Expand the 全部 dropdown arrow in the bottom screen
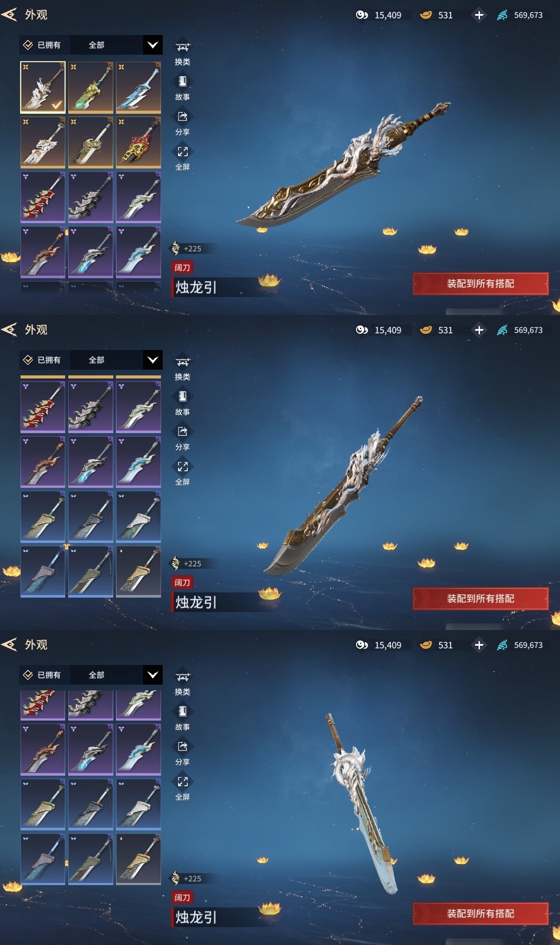Screen dimensions: 560x945 point(153,675)
